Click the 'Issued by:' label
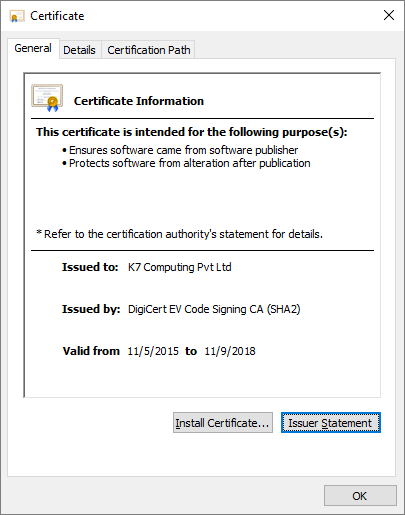Screen dimensions: 405x515 pos(91,309)
